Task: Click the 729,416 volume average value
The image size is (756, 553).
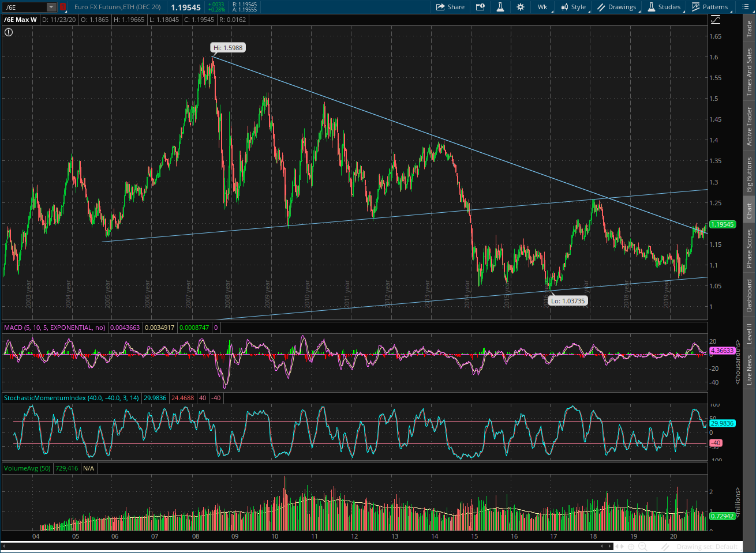Action: (66, 468)
